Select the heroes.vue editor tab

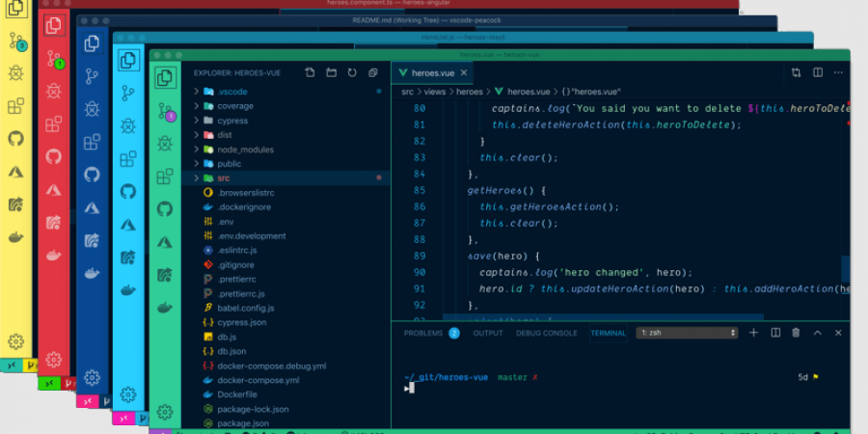pyautogui.click(x=432, y=72)
